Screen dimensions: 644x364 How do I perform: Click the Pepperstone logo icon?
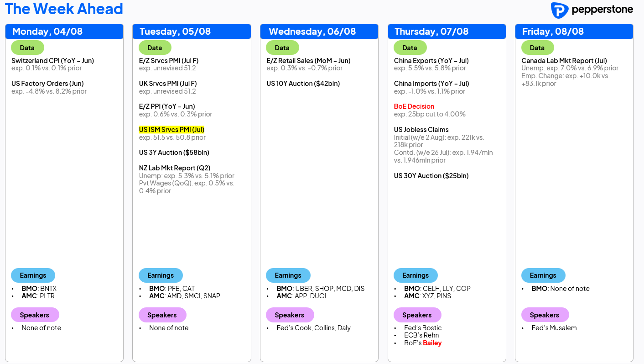(x=559, y=10)
